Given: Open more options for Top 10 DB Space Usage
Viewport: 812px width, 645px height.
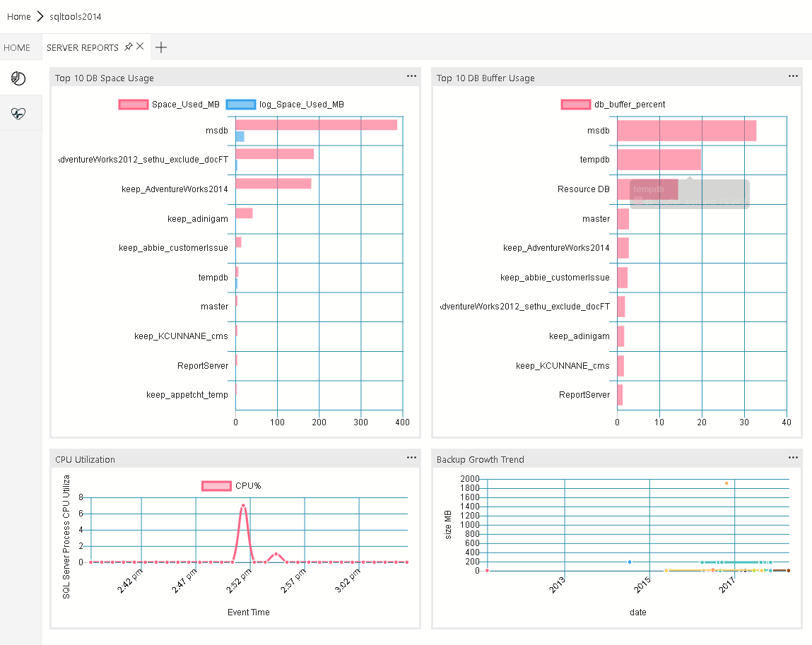Looking at the screenshot, I should click(x=411, y=76).
